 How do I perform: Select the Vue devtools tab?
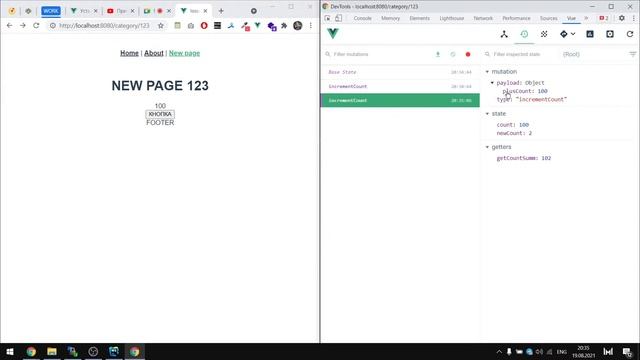571,18
